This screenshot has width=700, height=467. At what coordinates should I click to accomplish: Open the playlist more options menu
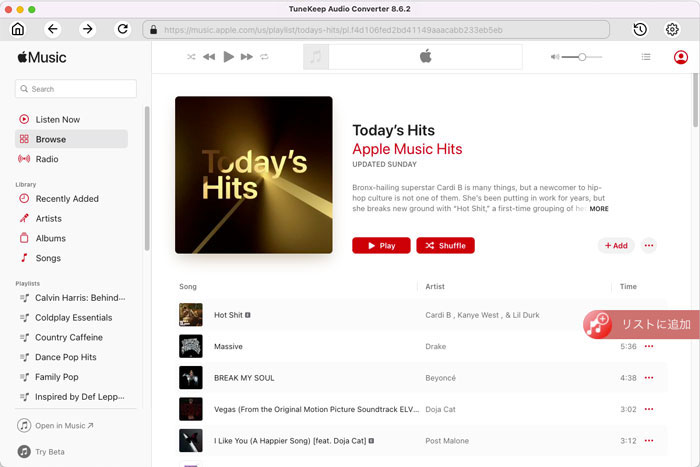click(649, 246)
